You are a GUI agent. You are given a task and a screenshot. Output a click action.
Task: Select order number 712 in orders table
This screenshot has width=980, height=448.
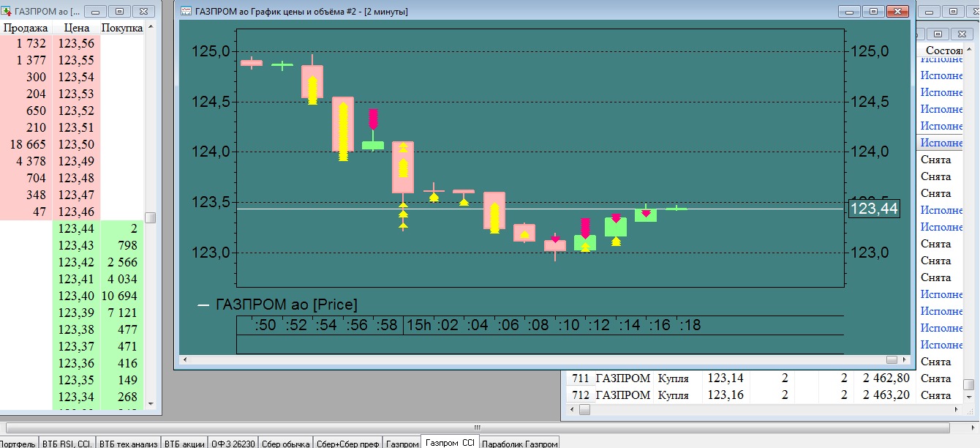coord(580,395)
